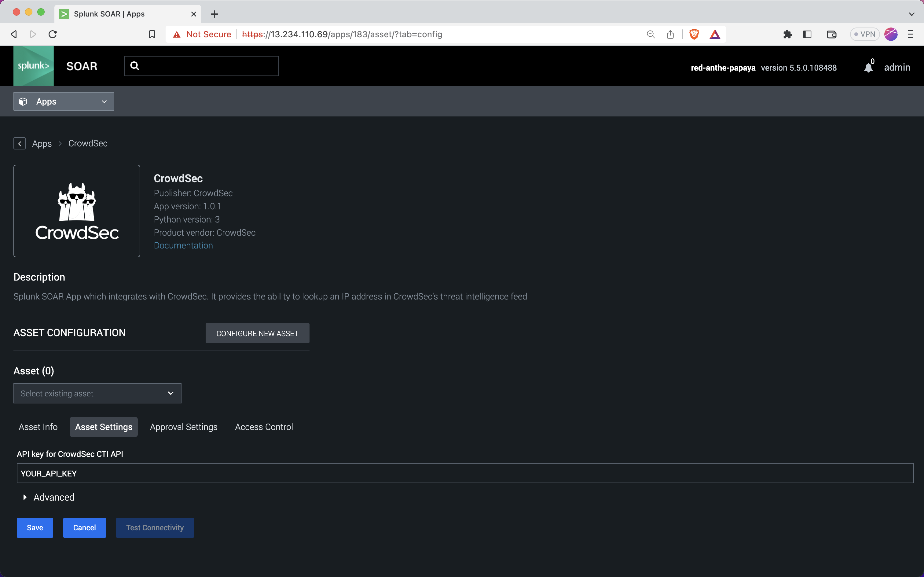Image resolution: width=924 pixels, height=577 pixels.
Task: Open the Brave Shields icon
Action: (694, 34)
